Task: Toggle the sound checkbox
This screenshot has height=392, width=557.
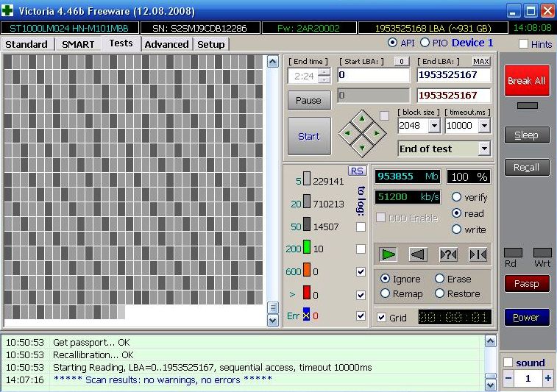Action: tap(508, 363)
